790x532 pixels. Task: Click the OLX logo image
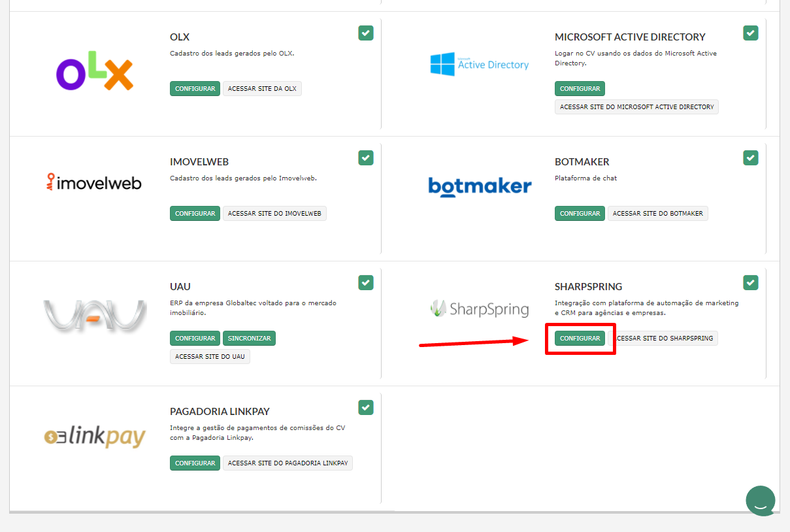(x=95, y=71)
